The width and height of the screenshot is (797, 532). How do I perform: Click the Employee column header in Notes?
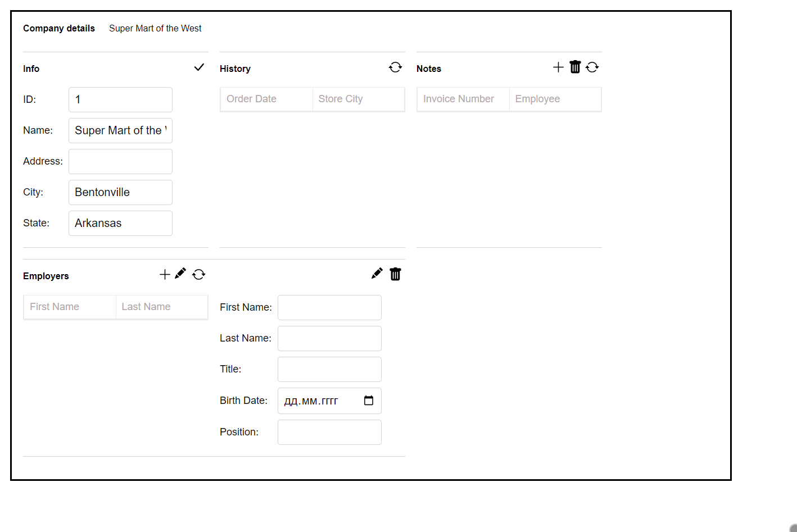coord(555,99)
